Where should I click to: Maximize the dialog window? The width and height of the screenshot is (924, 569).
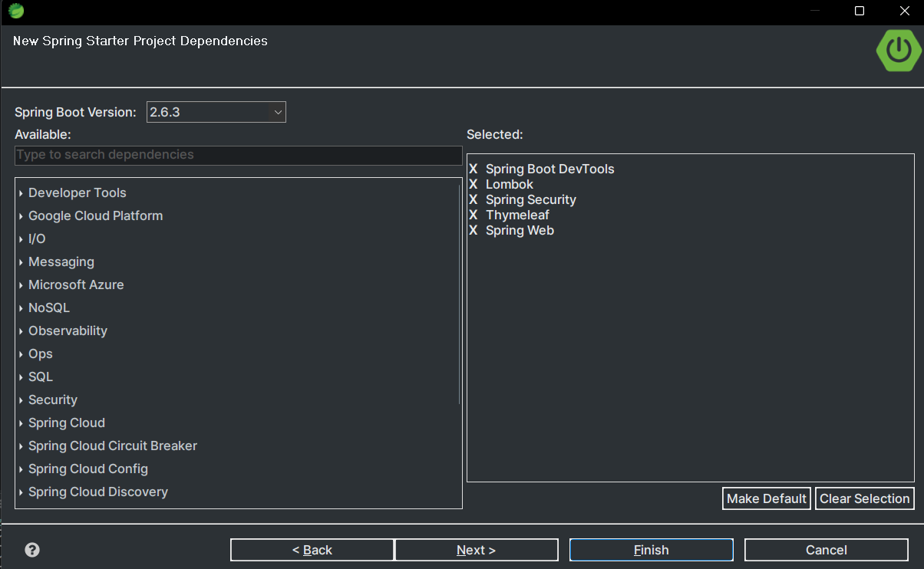click(860, 11)
